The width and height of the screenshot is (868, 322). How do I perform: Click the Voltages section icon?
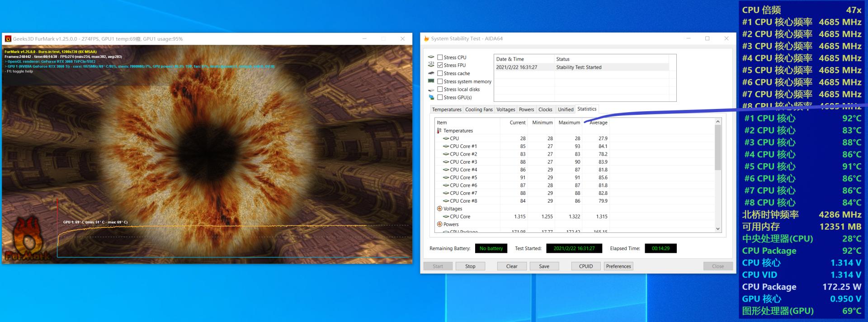click(x=439, y=209)
